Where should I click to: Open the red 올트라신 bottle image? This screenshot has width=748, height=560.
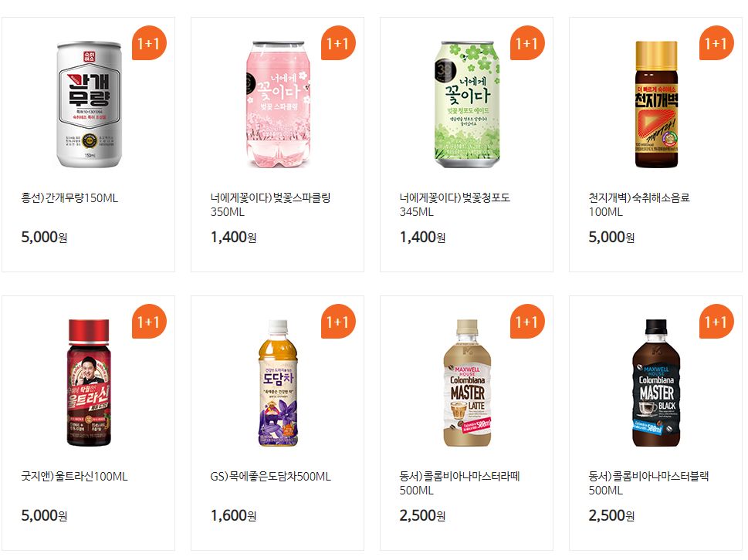coord(89,383)
